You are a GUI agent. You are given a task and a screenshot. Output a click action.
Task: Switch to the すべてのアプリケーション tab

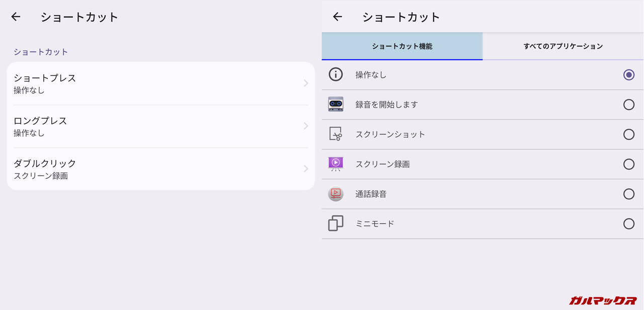point(563,46)
